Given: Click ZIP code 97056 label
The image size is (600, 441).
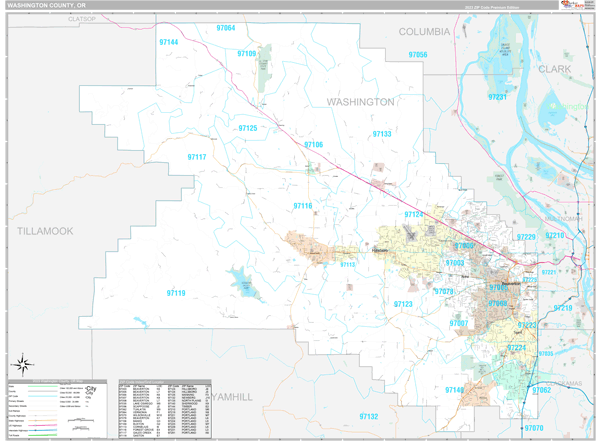Looking at the screenshot, I should coord(417,55).
